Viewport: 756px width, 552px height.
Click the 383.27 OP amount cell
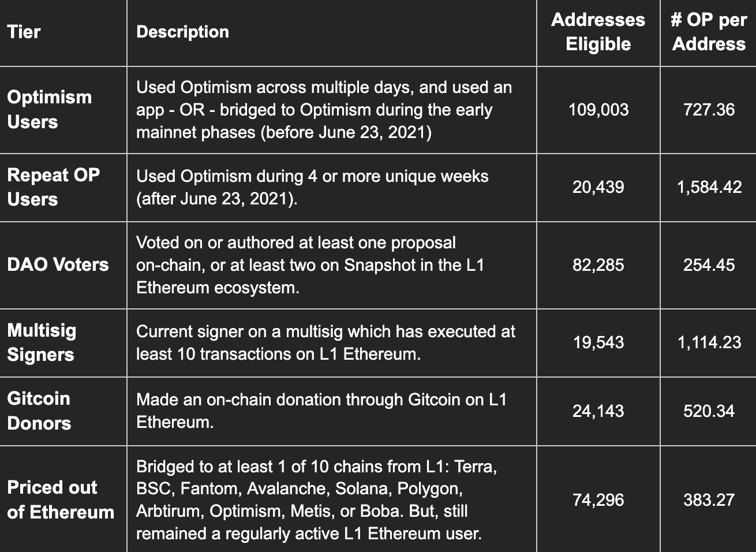click(x=709, y=500)
